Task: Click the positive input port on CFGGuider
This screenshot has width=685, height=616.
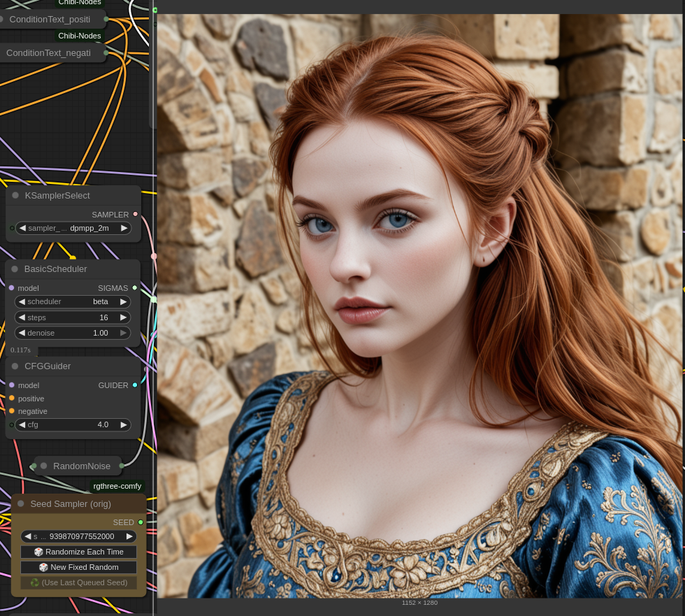Action: click(12, 399)
